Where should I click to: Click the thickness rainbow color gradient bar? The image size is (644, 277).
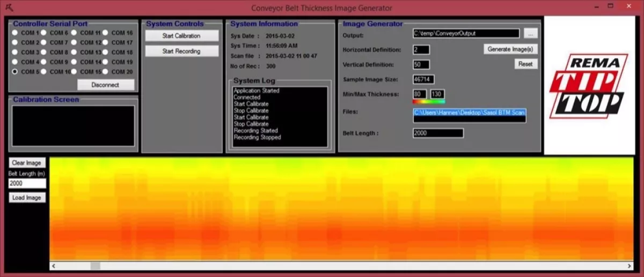428,101
